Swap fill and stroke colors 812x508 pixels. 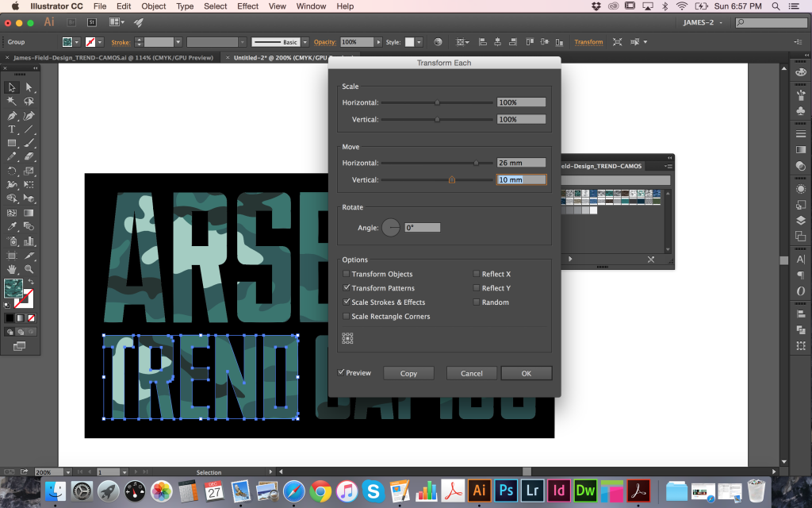(31, 282)
